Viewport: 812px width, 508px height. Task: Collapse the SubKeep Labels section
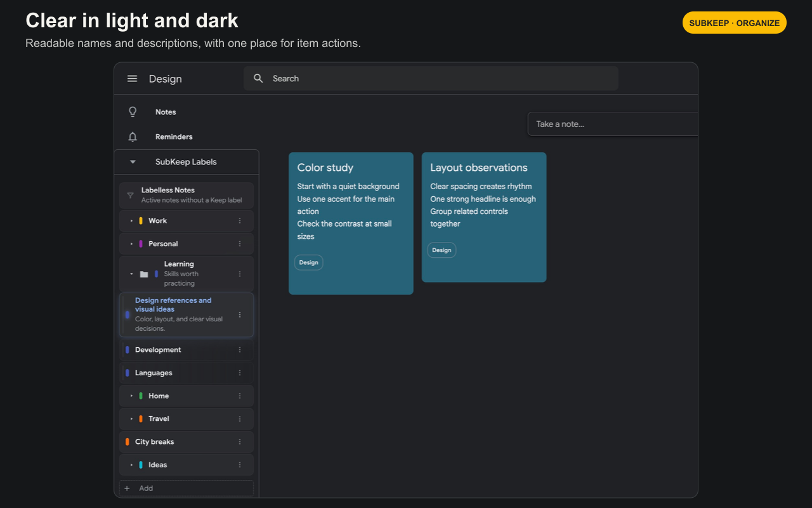(133, 162)
